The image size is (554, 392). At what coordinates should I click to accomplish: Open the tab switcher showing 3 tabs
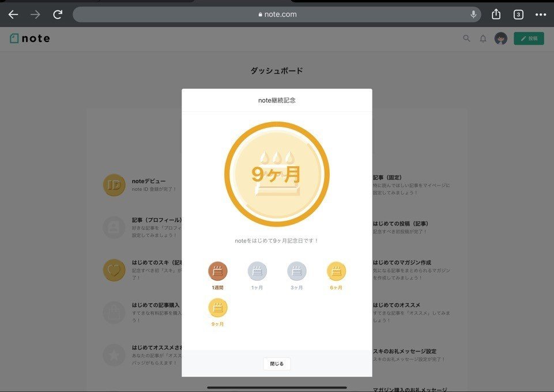(x=518, y=14)
